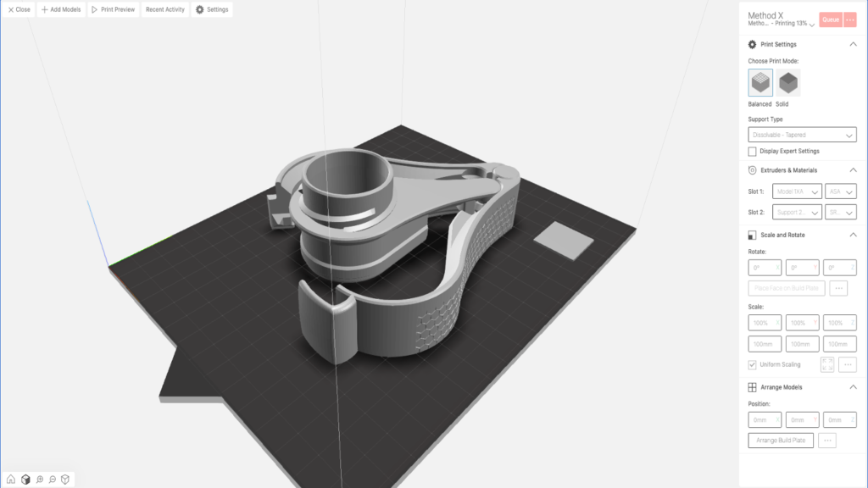This screenshot has width=868, height=488.
Task: Click the wireframe cube icon in bottom toolbar
Action: pyautogui.click(x=65, y=479)
